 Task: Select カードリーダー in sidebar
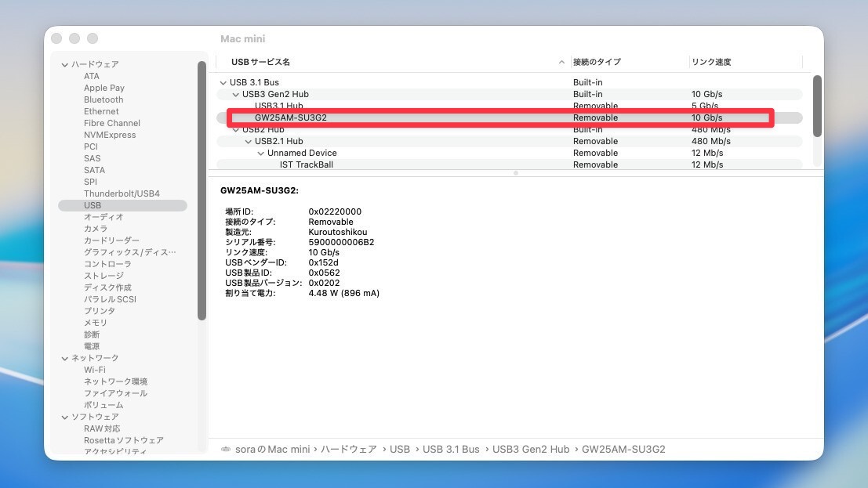click(x=111, y=240)
